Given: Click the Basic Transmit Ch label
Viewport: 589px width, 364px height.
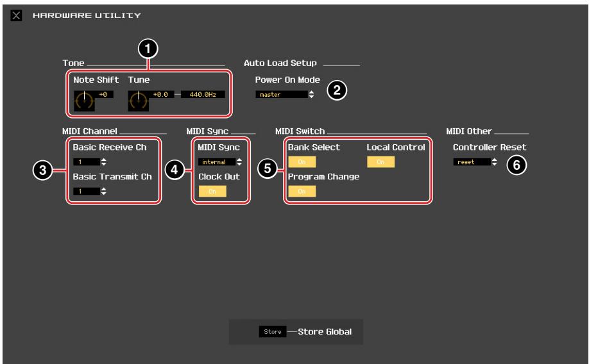Looking at the screenshot, I should click(x=112, y=176).
